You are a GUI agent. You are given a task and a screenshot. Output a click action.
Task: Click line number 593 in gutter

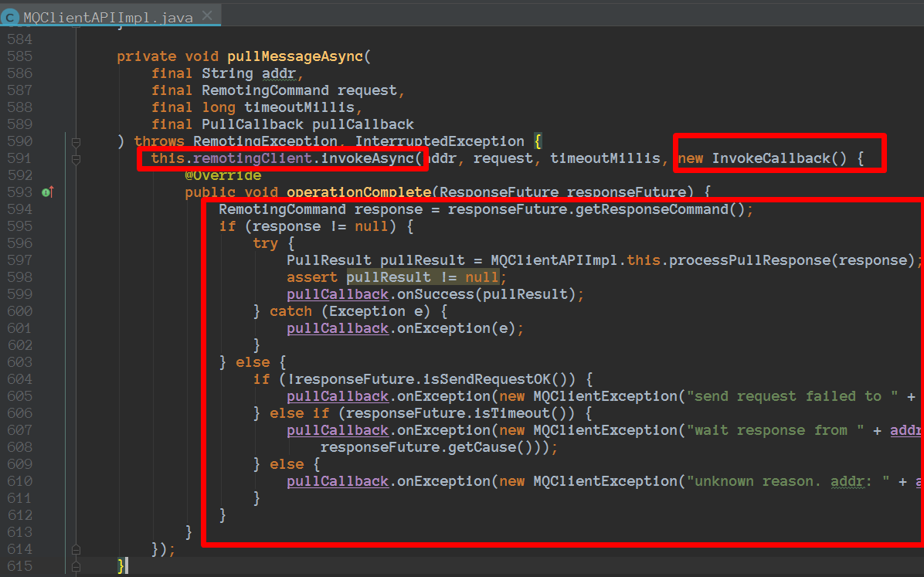(x=20, y=193)
